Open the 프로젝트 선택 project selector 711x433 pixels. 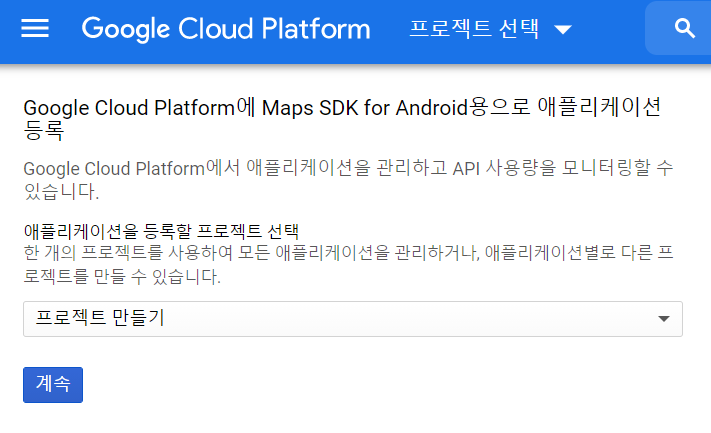click(x=491, y=29)
